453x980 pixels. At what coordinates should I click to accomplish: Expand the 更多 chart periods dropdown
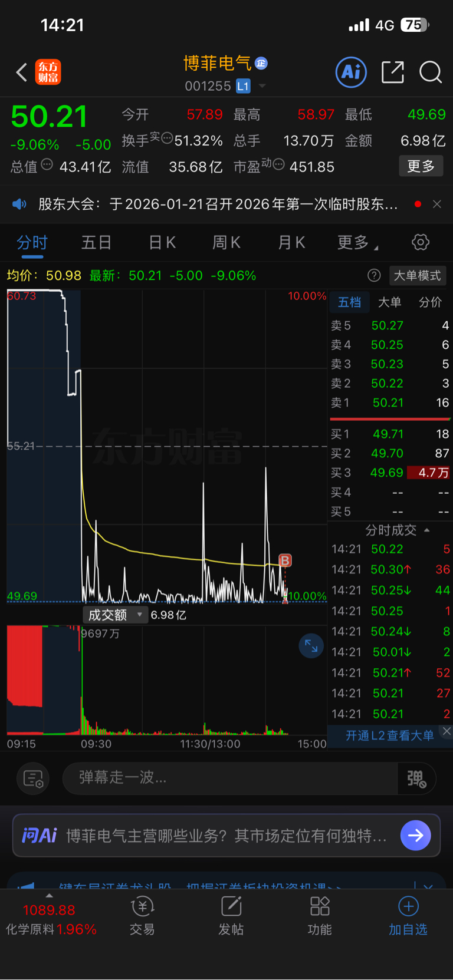[x=357, y=242]
